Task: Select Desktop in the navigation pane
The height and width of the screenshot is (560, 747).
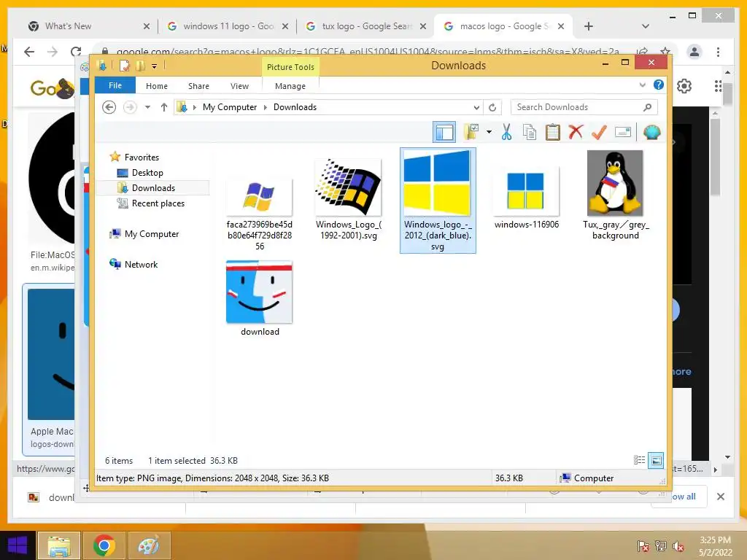Action: pos(147,172)
